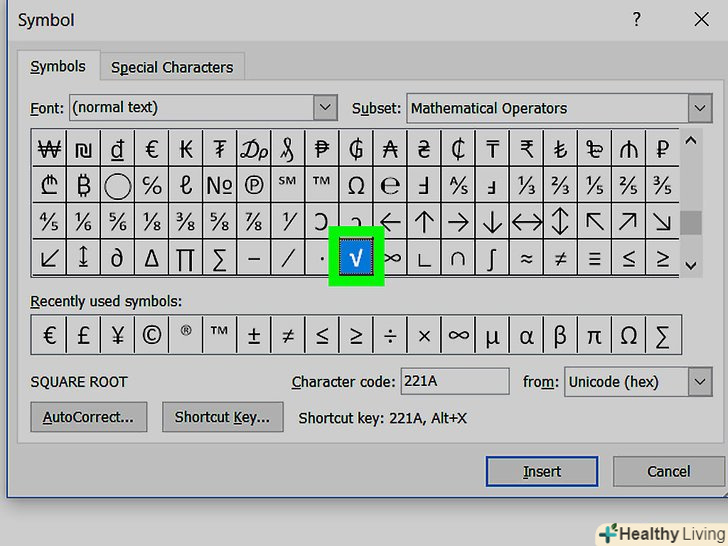Pick the seven-eighths fraction symbol
728x546 pixels.
click(x=254, y=221)
